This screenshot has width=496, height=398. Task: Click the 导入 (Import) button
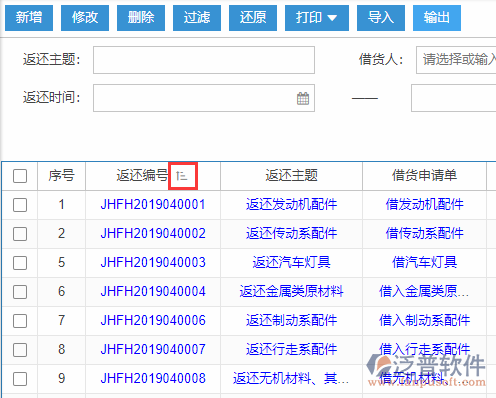(381, 18)
